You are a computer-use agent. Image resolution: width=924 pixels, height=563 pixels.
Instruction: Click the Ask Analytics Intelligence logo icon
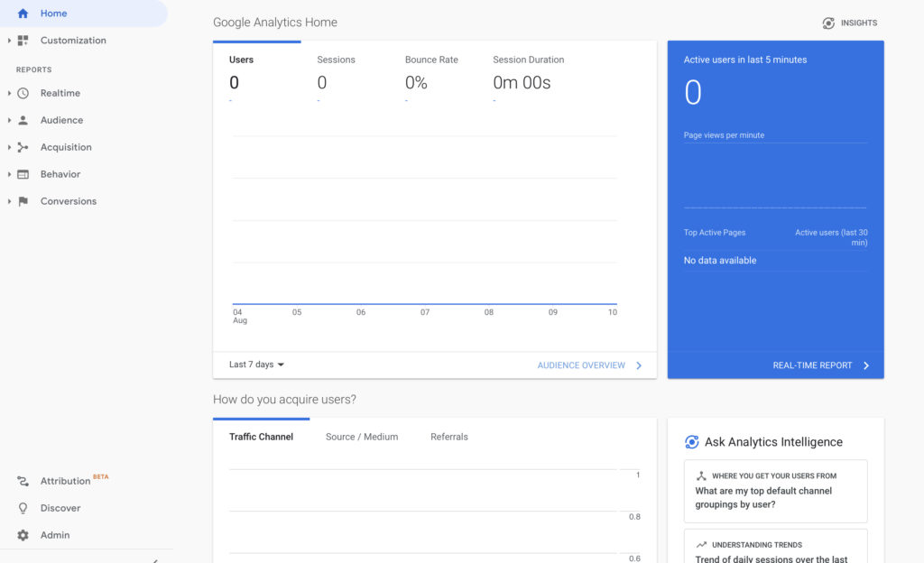pos(692,442)
